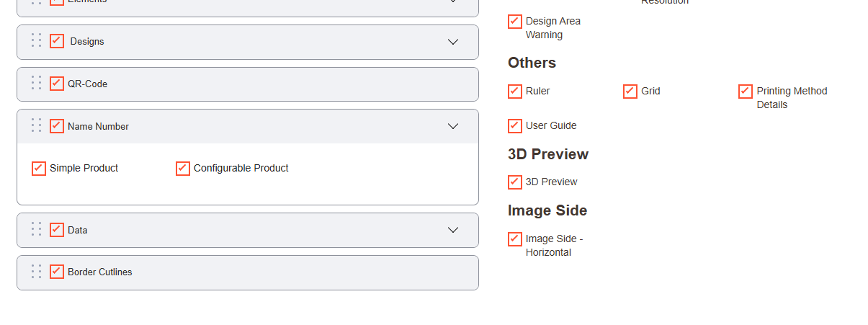Click drag handle for Name Number row
Screen dimensions: 868x325
[36, 126]
